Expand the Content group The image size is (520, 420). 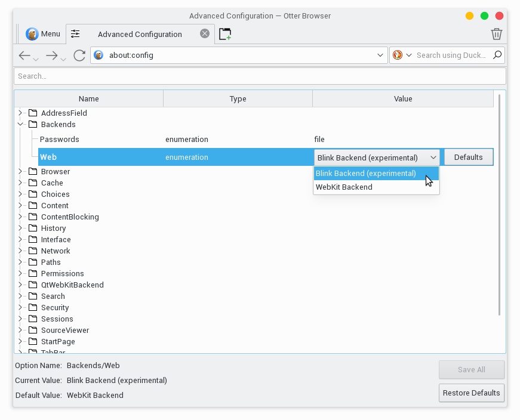(20, 205)
